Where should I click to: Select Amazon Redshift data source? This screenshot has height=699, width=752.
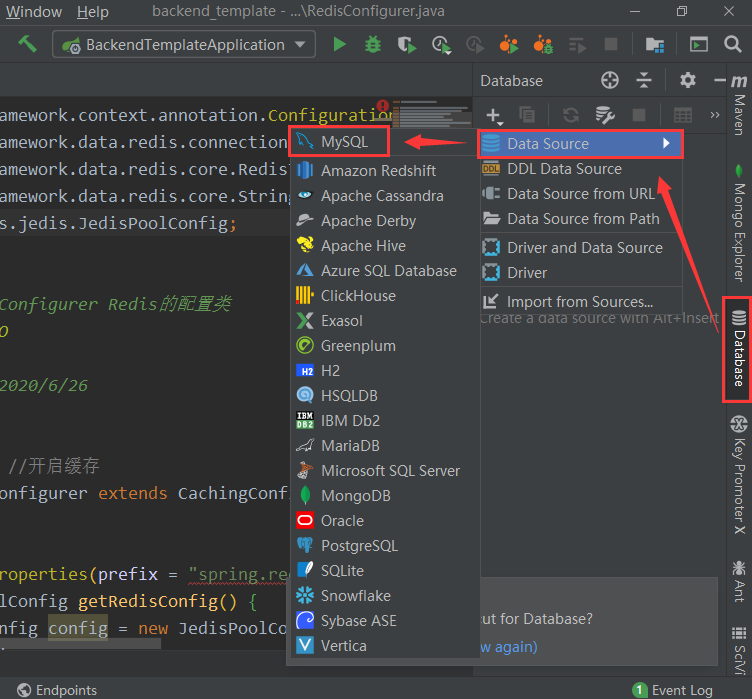[385, 171]
